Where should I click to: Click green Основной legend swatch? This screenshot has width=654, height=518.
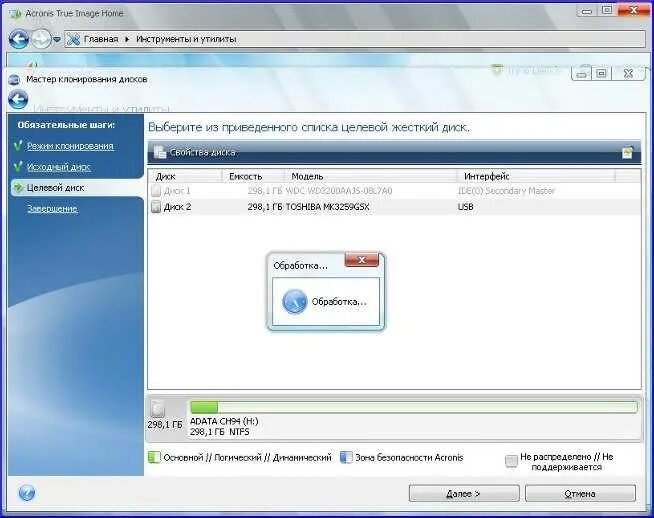point(154,457)
